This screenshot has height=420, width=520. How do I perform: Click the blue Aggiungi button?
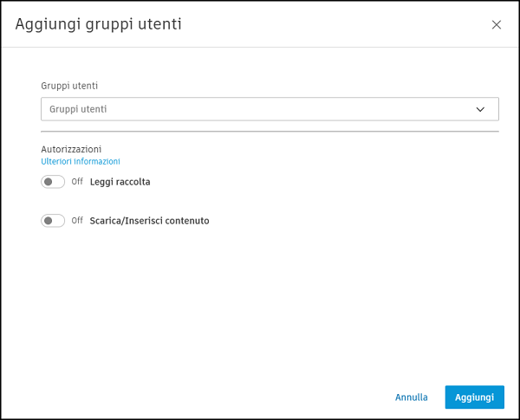point(474,397)
